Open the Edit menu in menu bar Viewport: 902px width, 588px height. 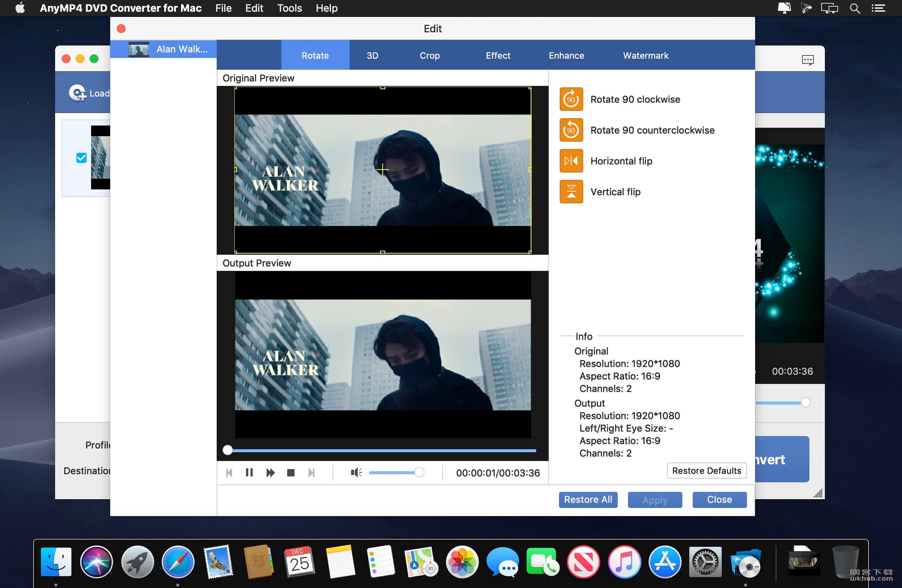click(x=254, y=8)
